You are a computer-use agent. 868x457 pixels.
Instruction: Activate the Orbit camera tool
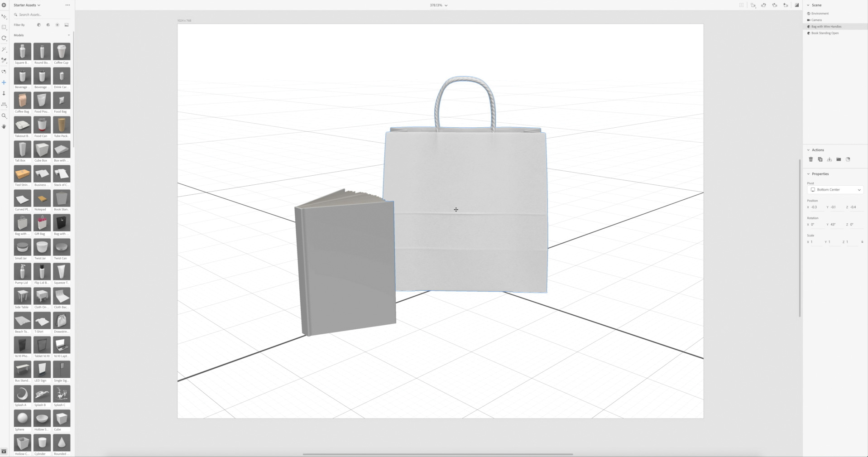[4, 72]
